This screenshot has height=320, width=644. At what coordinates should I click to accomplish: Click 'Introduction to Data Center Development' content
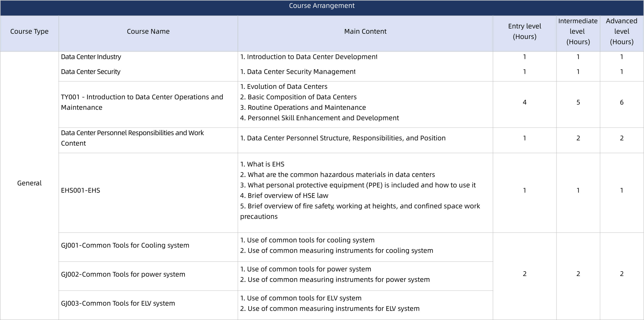click(308, 57)
